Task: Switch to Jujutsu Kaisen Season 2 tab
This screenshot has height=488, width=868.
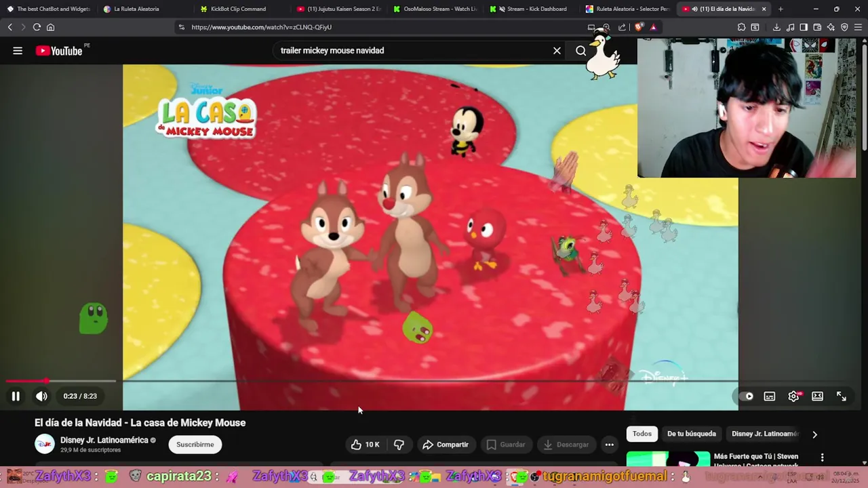Action: 338,9
